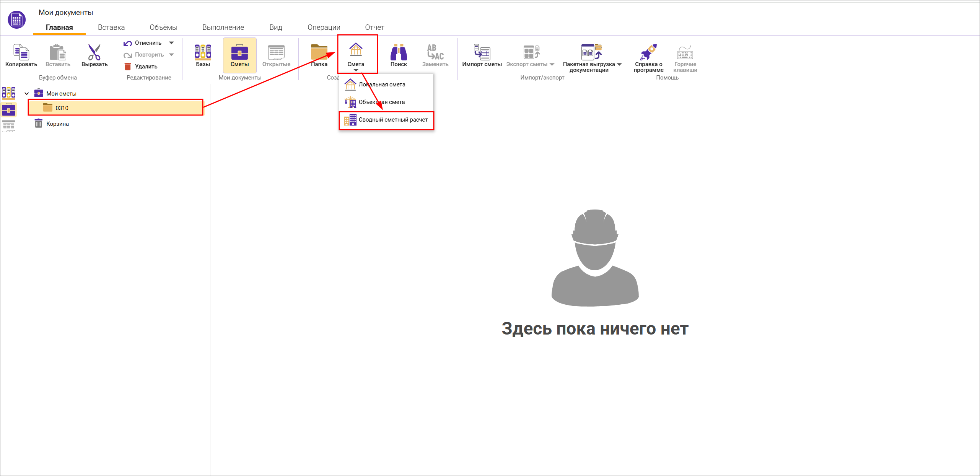
Task: Click Импорт сметы icon
Action: [482, 53]
